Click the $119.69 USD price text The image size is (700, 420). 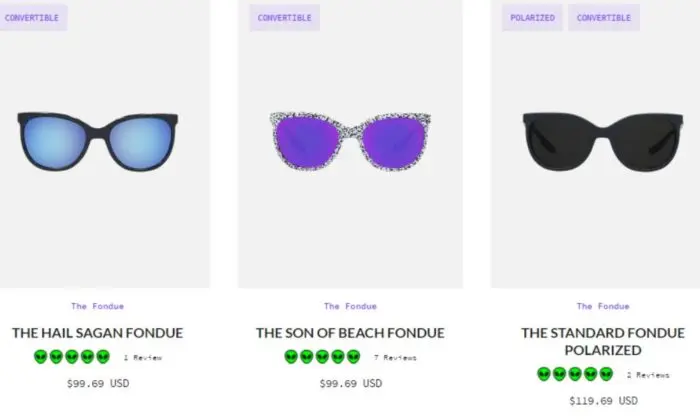[603, 401]
